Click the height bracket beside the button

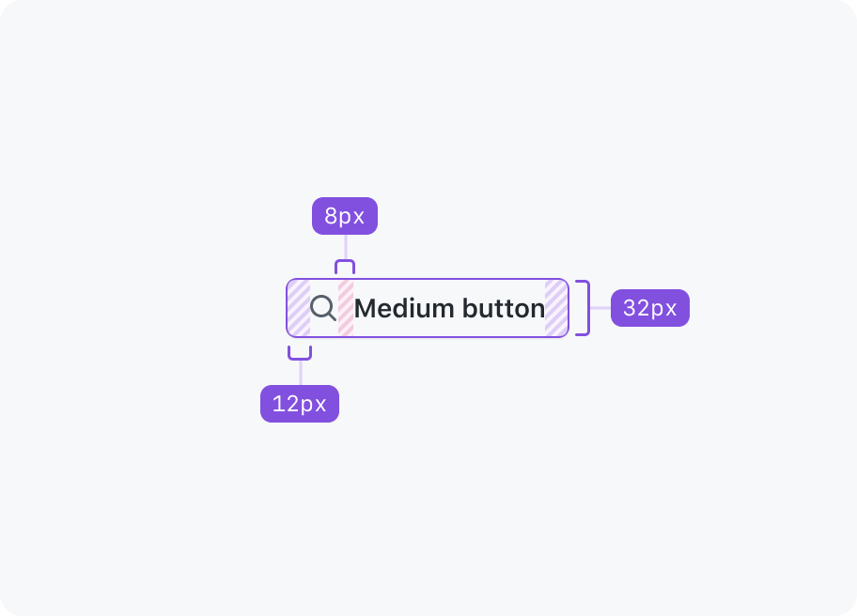[x=584, y=308]
